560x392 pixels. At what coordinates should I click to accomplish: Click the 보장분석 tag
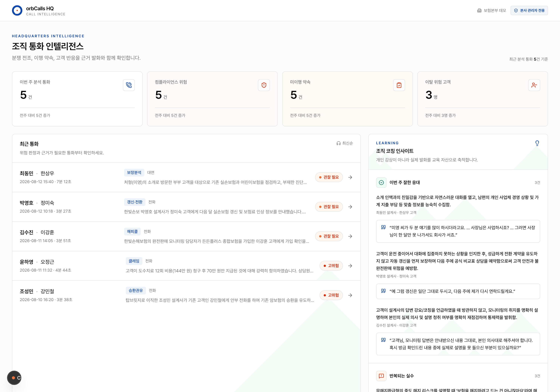(134, 172)
